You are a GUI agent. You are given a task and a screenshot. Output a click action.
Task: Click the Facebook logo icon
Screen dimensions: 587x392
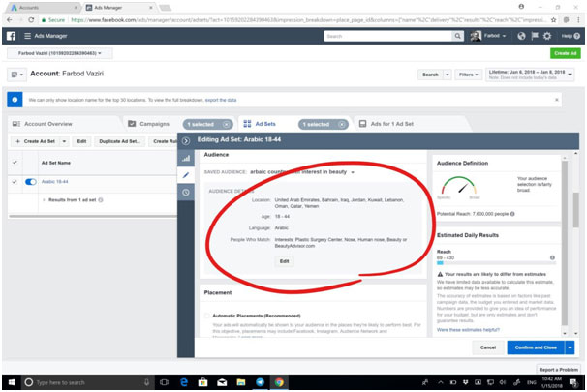[x=11, y=36]
